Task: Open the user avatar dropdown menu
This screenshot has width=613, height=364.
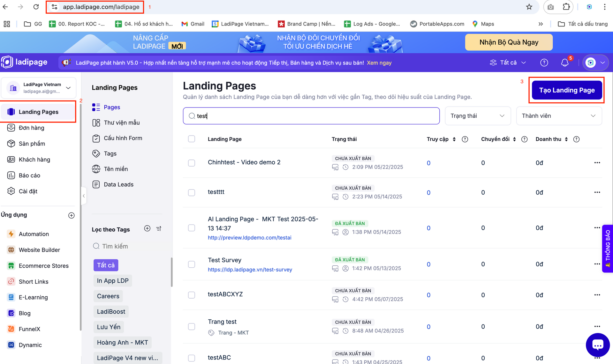Action: click(596, 63)
